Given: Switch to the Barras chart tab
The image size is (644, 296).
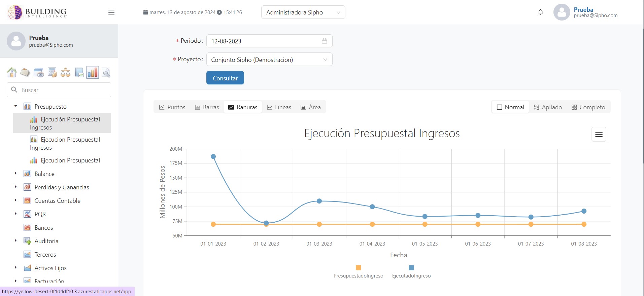Looking at the screenshot, I should click(207, 107).
